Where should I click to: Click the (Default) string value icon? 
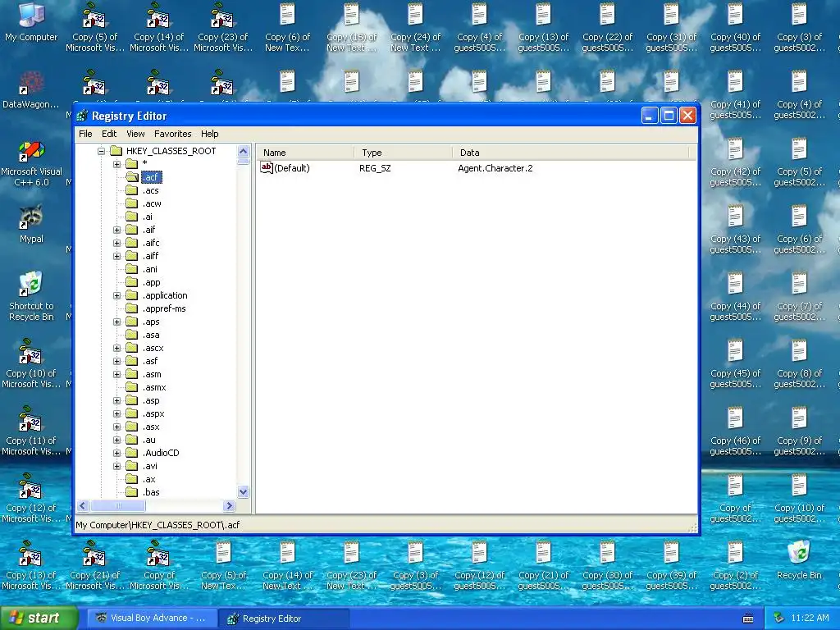point(267,167)
